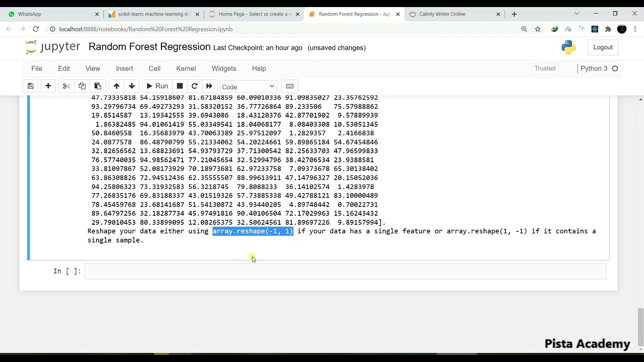Open the Chrome three-dot menu

pos(635,29)
